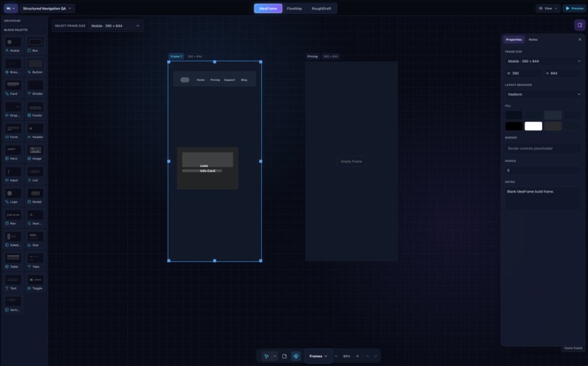Select the Dropdown block in the palette

coord(13,110)
